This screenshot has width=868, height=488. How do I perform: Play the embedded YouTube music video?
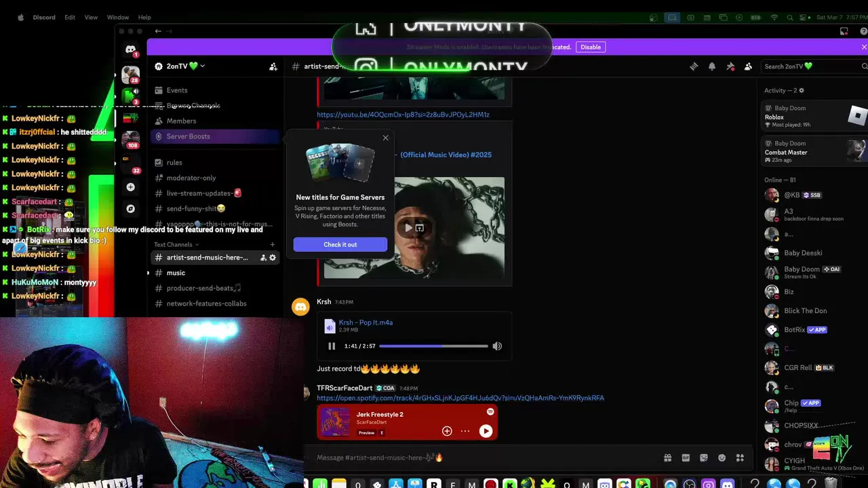click(x=408, y=228)
